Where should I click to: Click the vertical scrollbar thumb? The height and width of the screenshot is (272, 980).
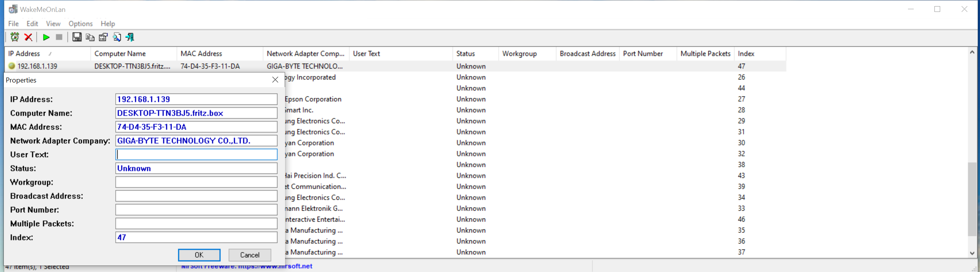[x=972, y=199]
